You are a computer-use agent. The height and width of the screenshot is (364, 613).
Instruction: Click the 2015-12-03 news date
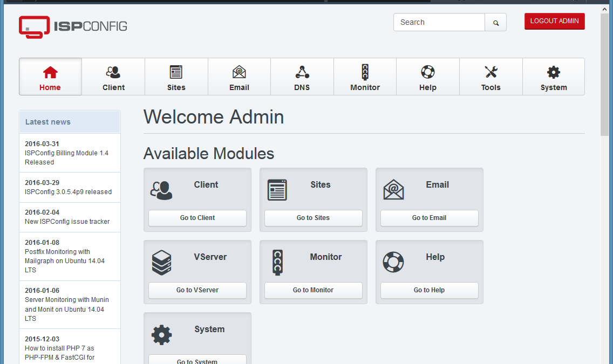pyautogui.click(x=42, y=339)
